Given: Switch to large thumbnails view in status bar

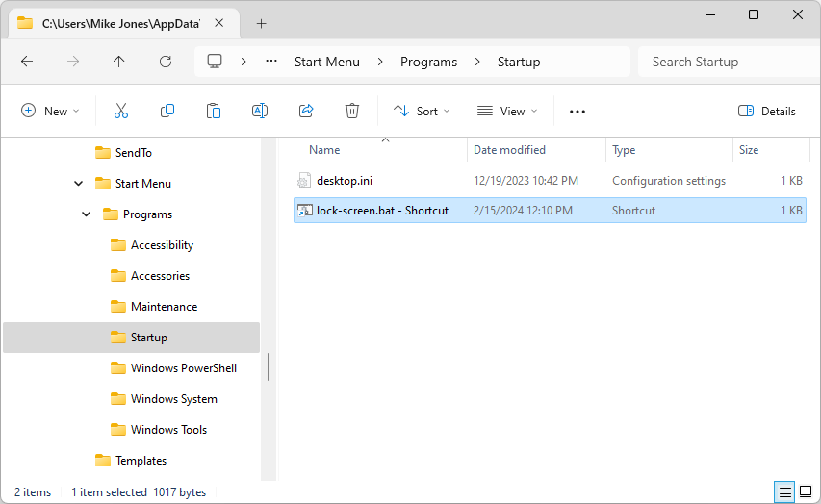Looking at the screenshot, I should [x=806, y=491].
